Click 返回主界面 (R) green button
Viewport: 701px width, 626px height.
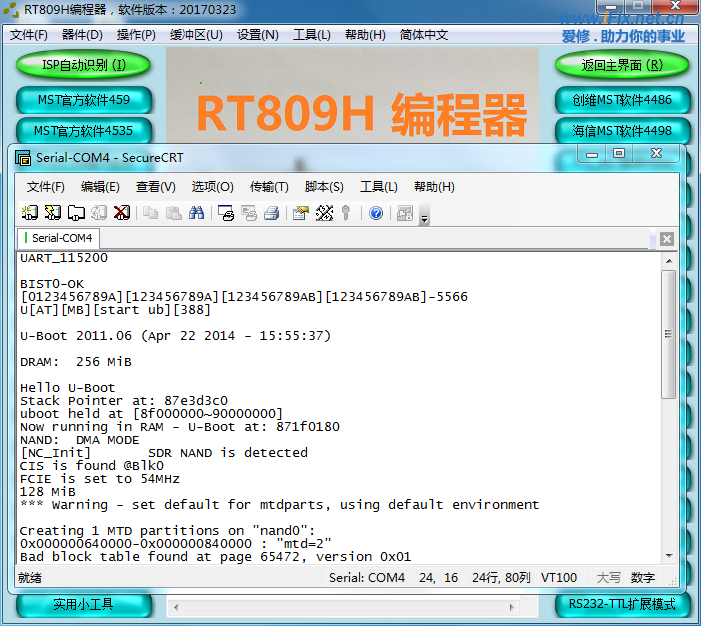pyautogui.click(x=622, y=65)
